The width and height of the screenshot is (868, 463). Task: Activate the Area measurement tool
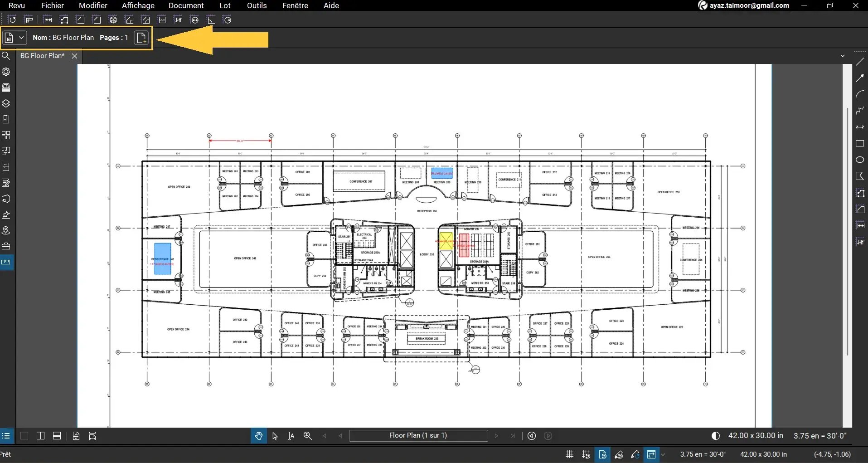coord(97,19)
